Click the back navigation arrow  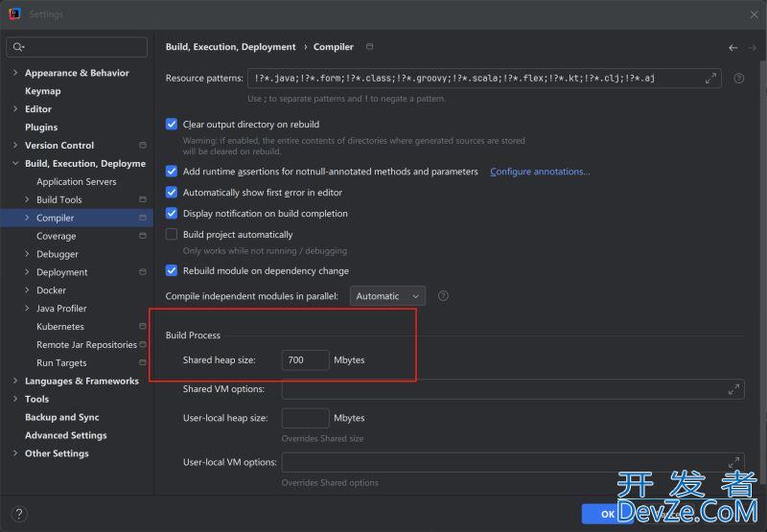pyautogui.click(x=732, y=47)
